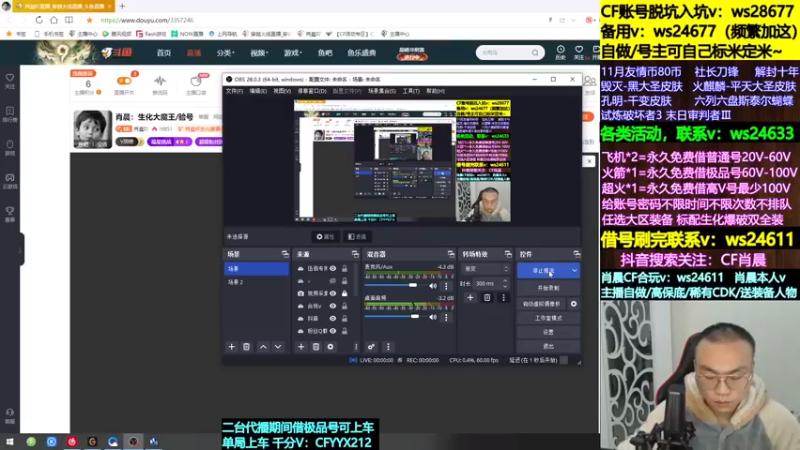Open source properties gear in Sources panel
This screenshot has height=450, width=800.
click(x=331, y=347)
